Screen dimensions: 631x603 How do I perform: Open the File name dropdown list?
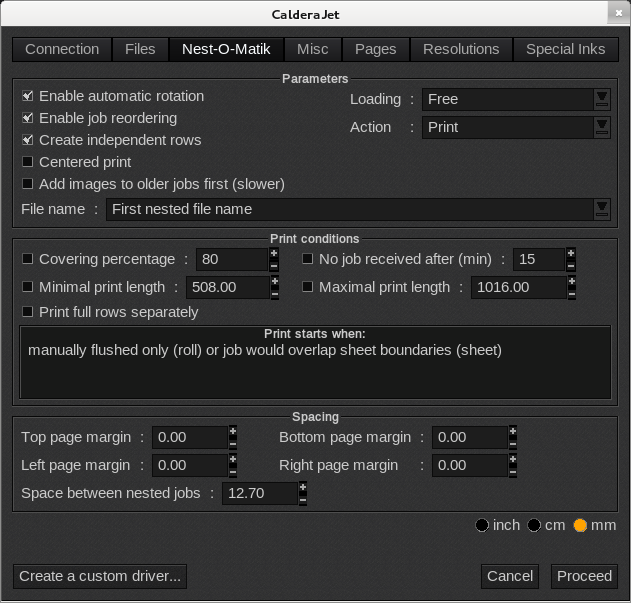601,209
